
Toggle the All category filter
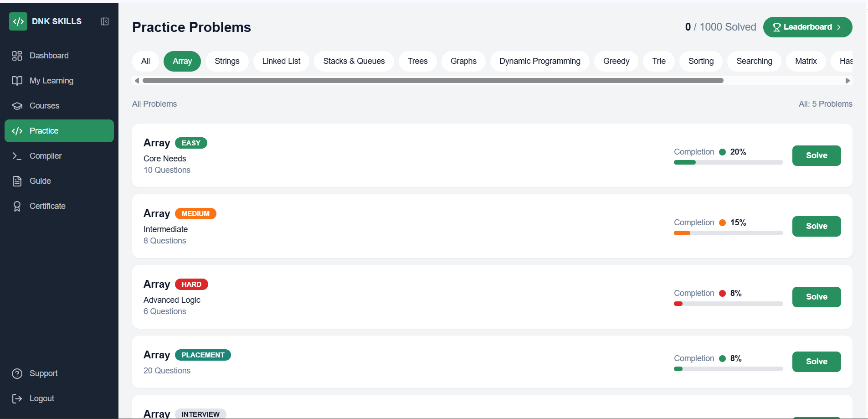(x=145, y=61)
